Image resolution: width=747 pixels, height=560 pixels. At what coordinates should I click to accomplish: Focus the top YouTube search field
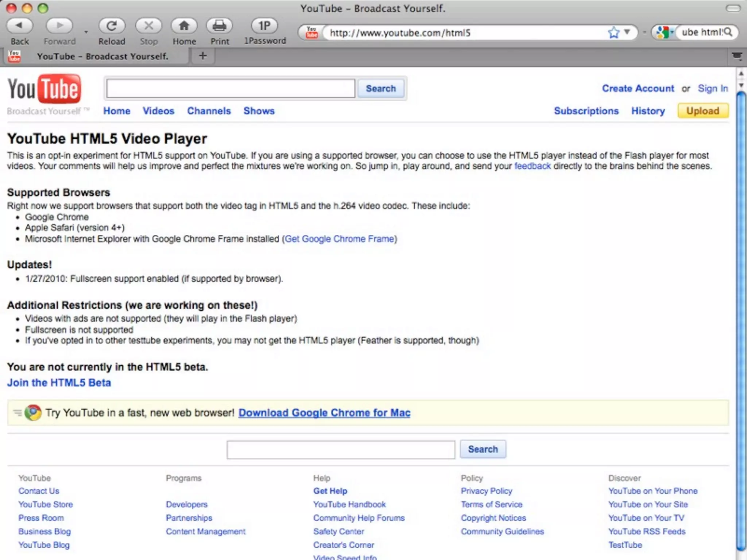point(231,89)
